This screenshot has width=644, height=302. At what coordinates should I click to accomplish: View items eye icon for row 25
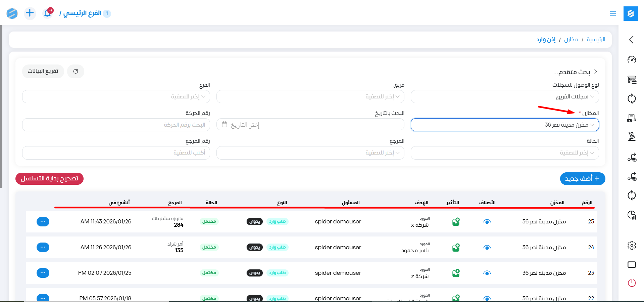tap(487, 222)
